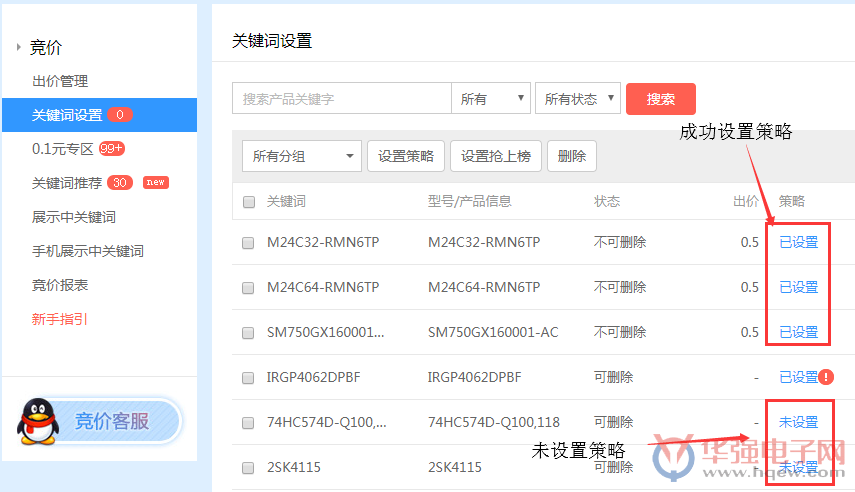Click the red 'new' badge next to 关键词推荐
This screenshot has width=855, height=492.
(155, 182)
